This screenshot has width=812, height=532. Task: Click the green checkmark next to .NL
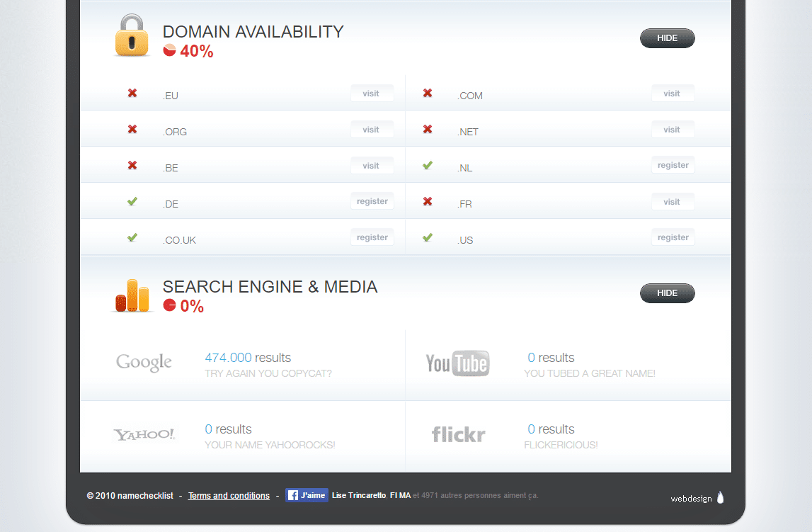(x=428, y=165)
